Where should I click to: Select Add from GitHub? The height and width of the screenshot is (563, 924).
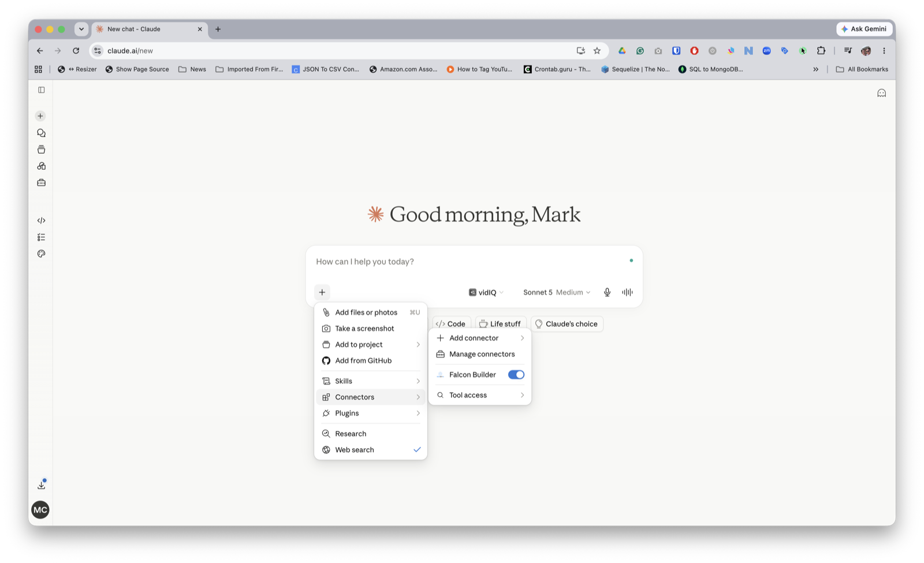tap(371, 361)
